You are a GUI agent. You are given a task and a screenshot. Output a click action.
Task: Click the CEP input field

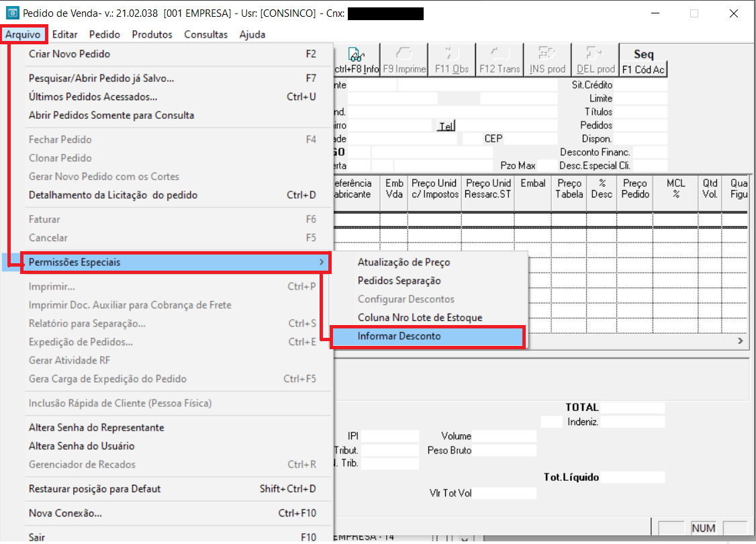pyautogui.click(x=531, y=139)
